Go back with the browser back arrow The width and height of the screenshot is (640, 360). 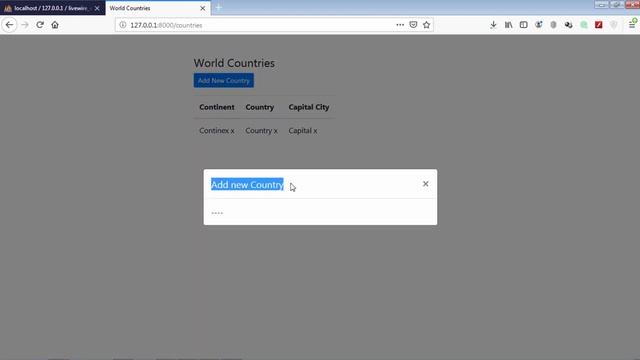click(x=9, y=25)
